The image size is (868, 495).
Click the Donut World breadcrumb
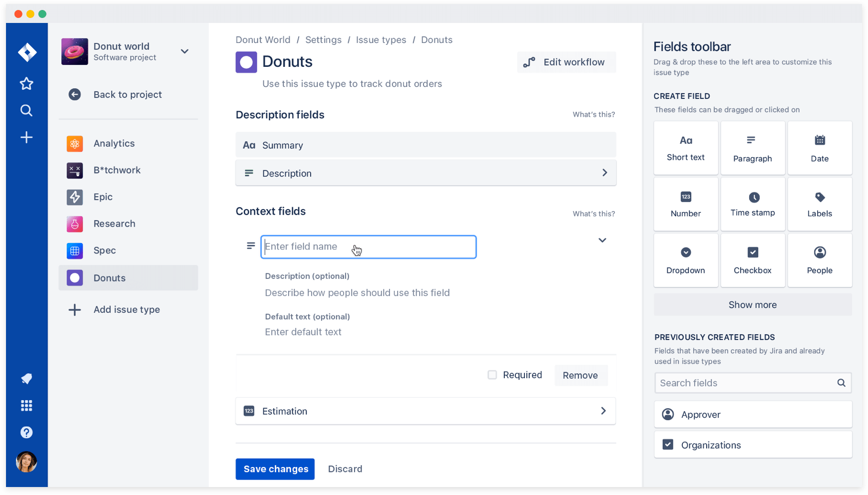[x=263, y=40]
